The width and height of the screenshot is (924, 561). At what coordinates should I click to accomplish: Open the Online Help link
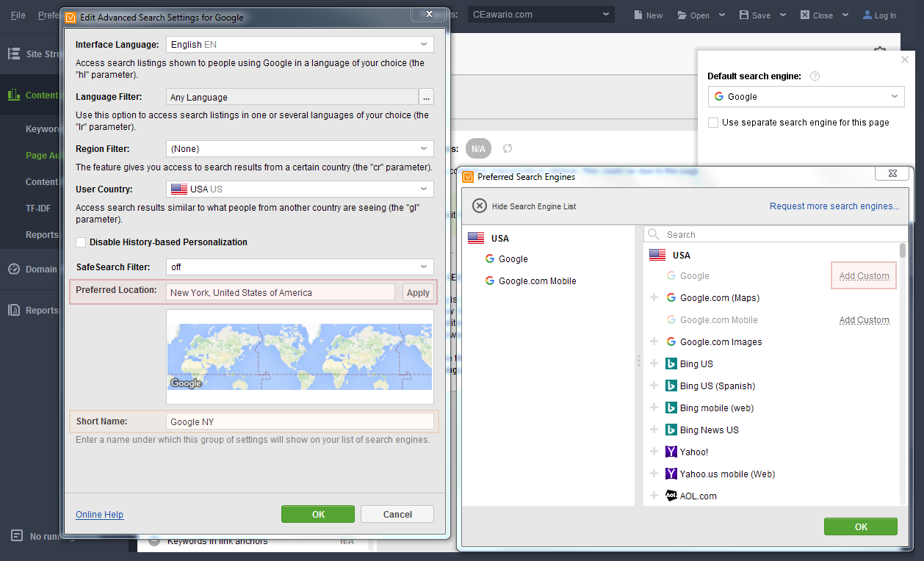[99, 515]
